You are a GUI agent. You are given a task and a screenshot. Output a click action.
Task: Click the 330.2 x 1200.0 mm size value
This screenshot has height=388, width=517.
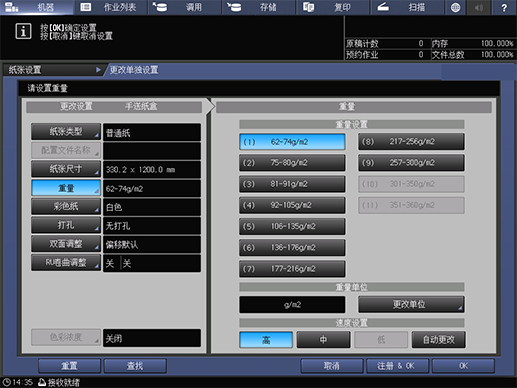(x=152, y=170)
